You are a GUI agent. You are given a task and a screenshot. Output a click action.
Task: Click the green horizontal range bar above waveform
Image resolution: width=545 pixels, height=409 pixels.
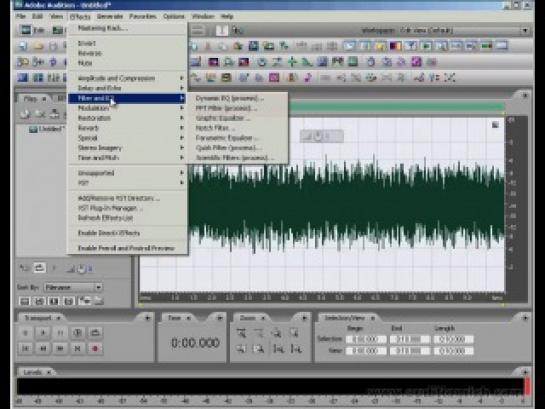[x=396, y=107]
